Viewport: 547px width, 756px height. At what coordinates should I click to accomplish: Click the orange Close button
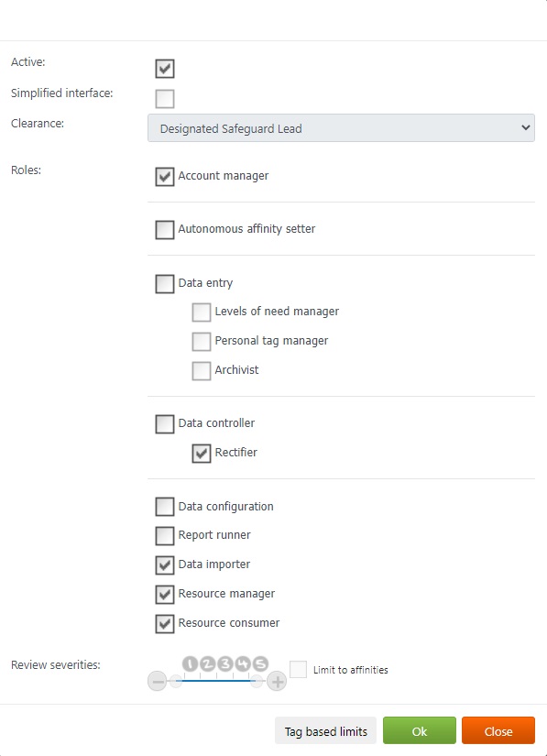click(x=498, y=731)
